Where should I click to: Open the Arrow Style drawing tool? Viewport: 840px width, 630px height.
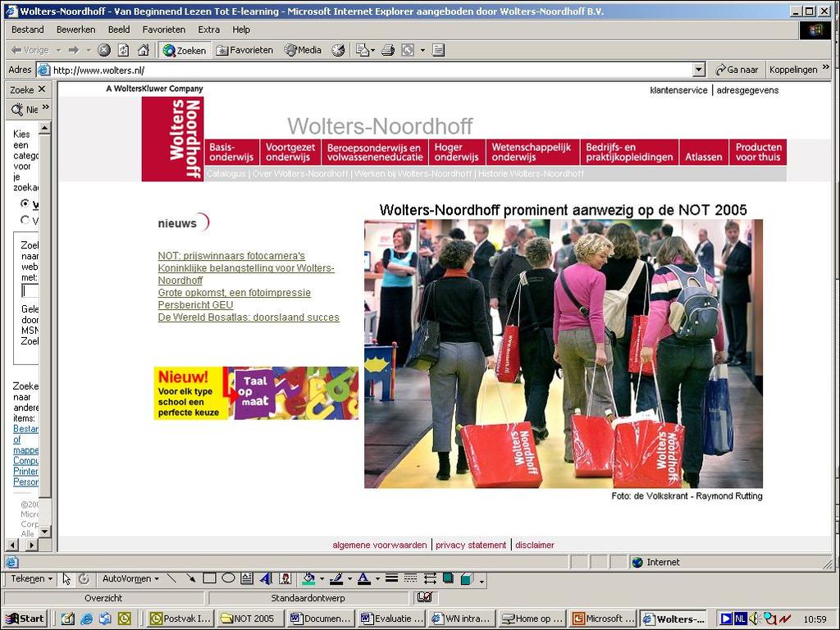[430, 578]
